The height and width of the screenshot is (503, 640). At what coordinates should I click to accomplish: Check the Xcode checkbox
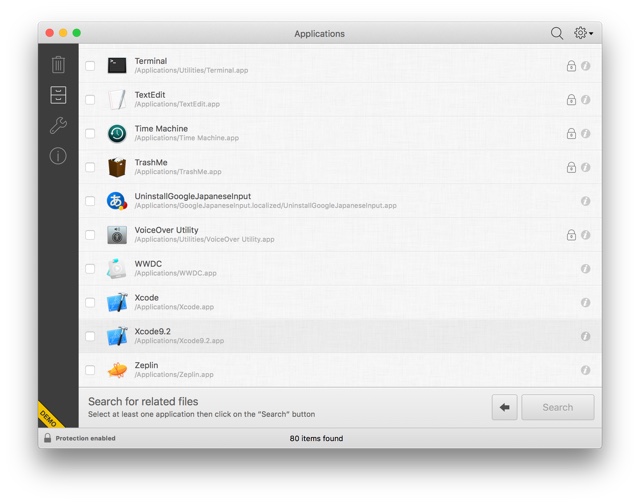90,303
